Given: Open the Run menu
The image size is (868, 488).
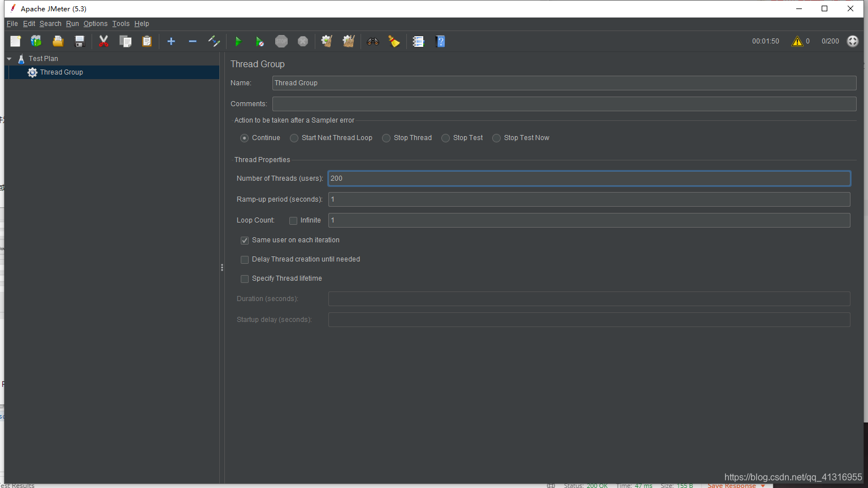Looking at the screenshot, I should (72, 24).
